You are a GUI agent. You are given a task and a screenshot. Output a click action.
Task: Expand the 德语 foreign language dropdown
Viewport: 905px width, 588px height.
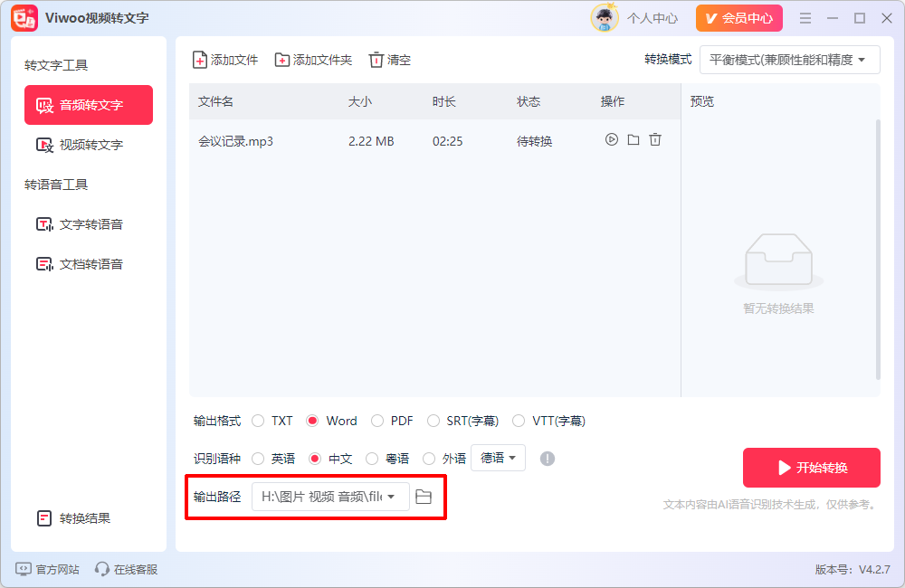[498, 458]
